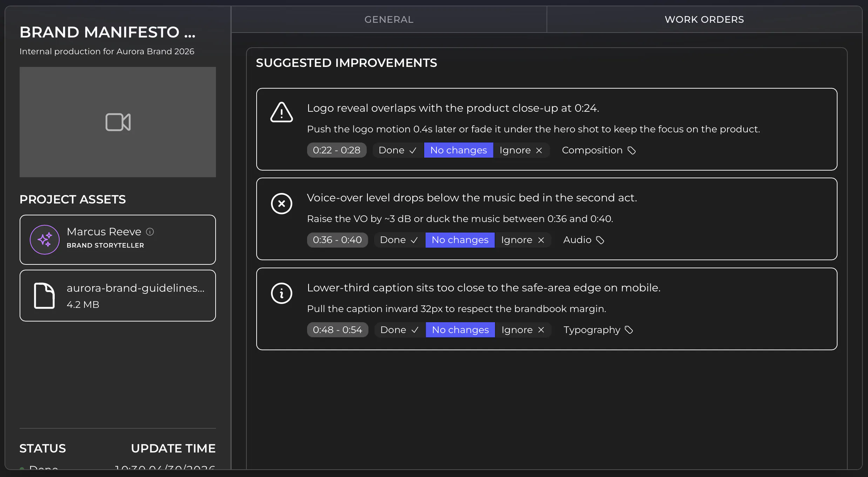Click the '4.2 MB' file size text
This screenshot has height=477, width=868.
[x=83, y=305]
